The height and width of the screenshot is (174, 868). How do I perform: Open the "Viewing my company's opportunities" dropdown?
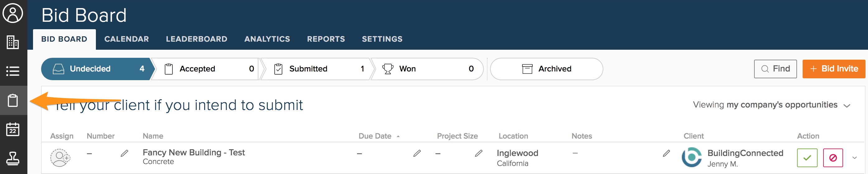point(771,105)
